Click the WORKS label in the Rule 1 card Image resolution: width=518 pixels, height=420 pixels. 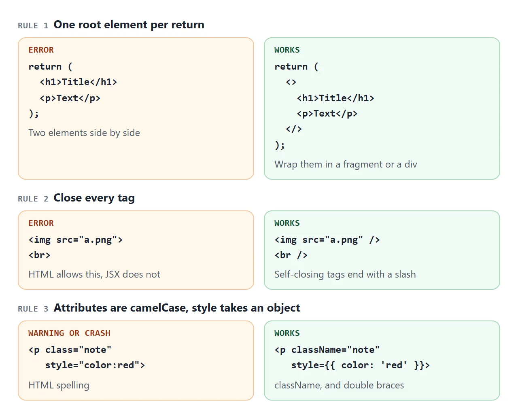coord(287,50)
